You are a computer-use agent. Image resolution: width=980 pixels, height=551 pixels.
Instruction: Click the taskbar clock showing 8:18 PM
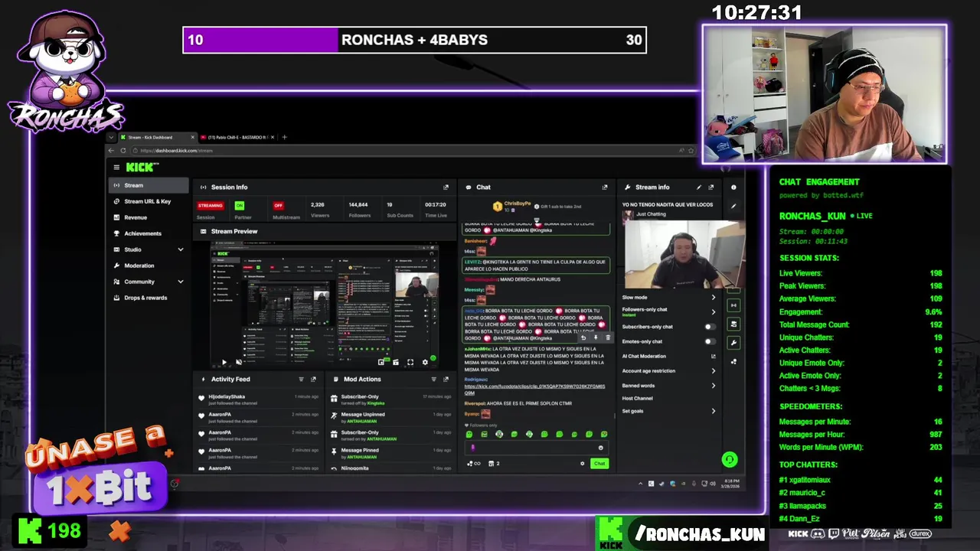[x=730, y=483]
